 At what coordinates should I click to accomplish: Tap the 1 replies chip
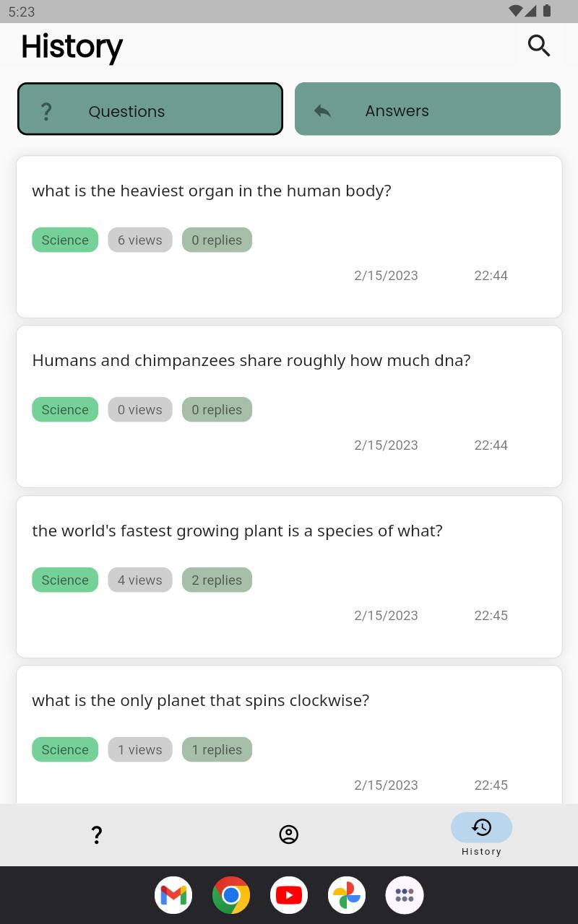coord(217,750)
